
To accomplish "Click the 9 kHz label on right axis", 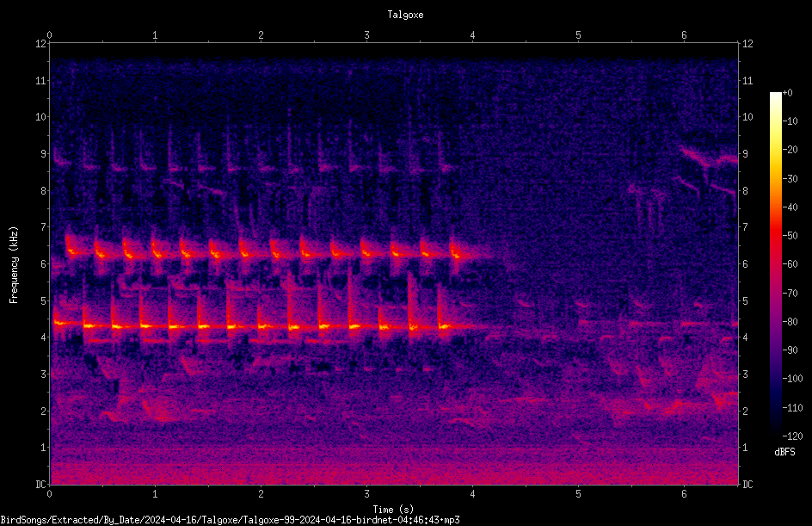I will (745, 154).
